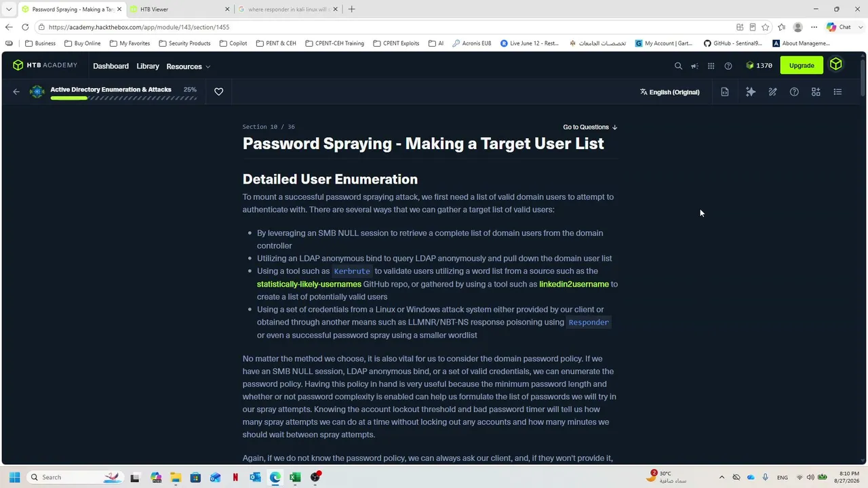Close the Password Spraying tab
Viewport: 868px width, 488px height.
119,9
